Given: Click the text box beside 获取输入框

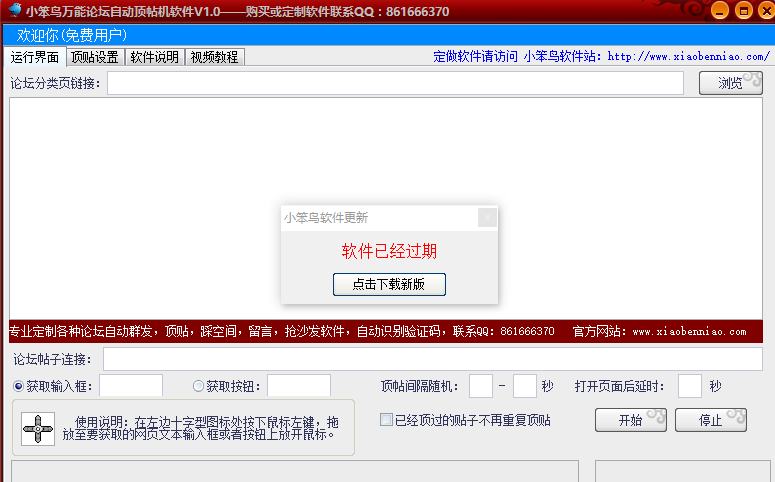Looking at the screenshot, I should tap(131, 386).
